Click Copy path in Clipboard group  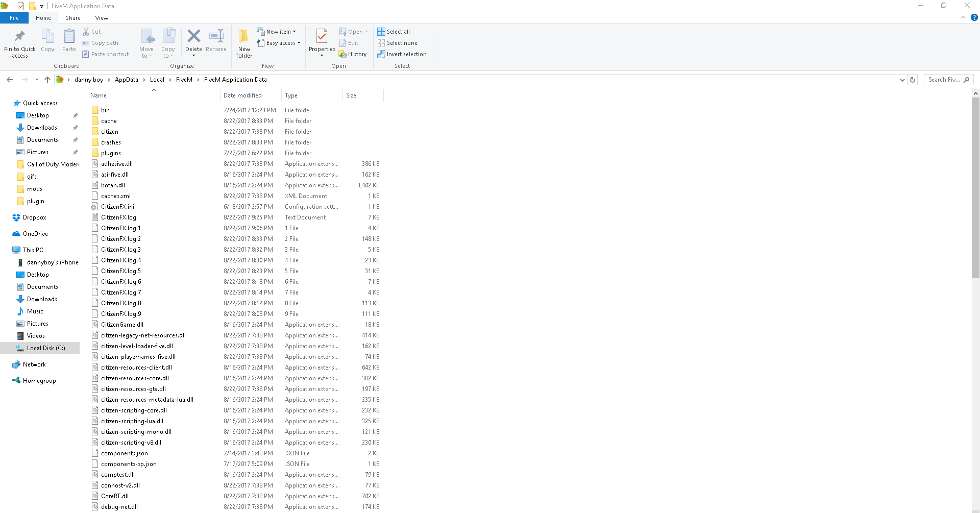click(x=100, y=43)
